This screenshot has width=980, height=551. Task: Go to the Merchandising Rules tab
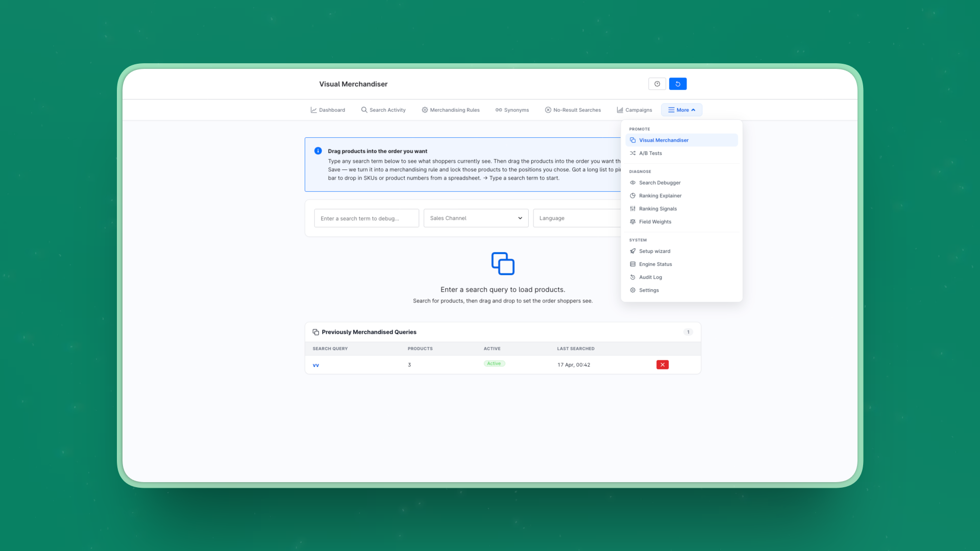[x=451, y=110]
